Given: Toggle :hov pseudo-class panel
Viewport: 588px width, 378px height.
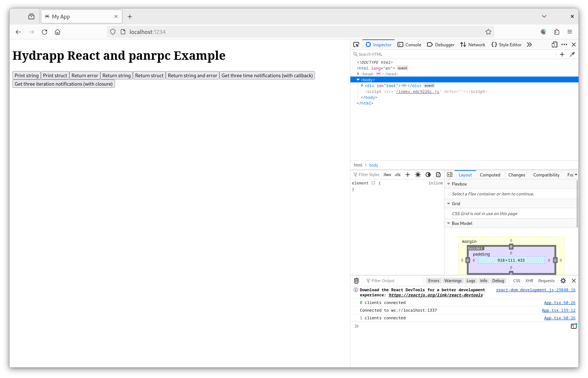Looking at the screenshot, I should pos(387,175).
